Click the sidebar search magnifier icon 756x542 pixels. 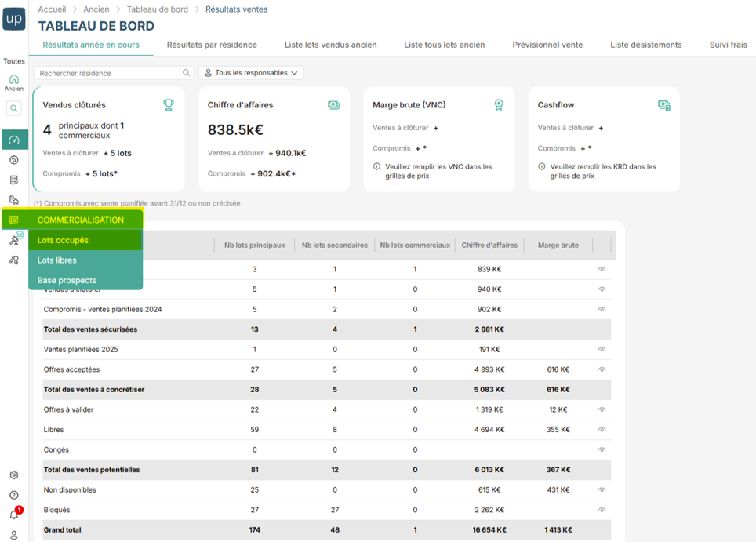pyautogui.click(x=14, y=109)
